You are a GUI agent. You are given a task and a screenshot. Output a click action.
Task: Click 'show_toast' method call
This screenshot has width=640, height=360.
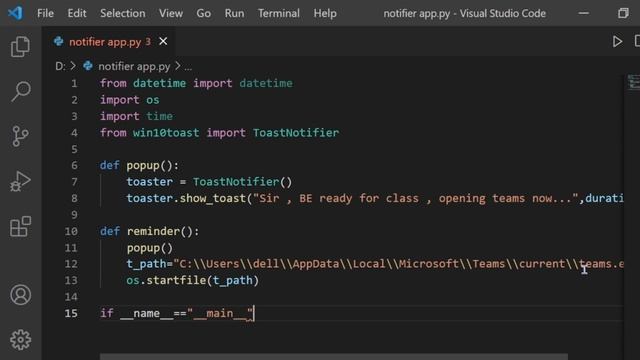pos(212,198)
